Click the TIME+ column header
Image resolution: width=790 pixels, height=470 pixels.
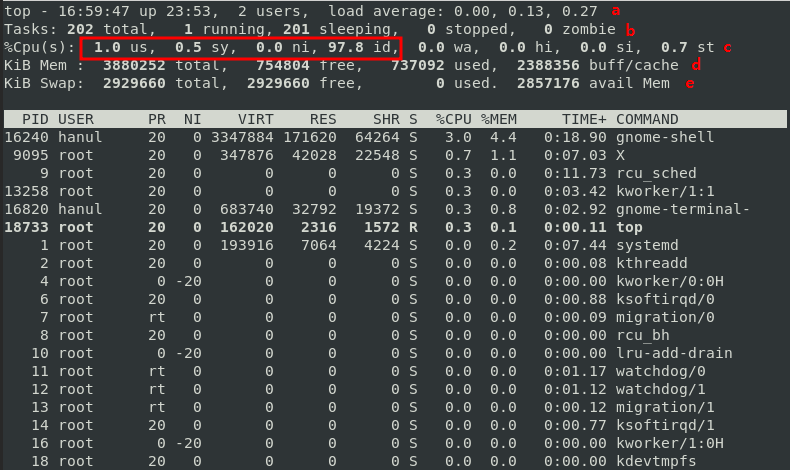[584, 119]
